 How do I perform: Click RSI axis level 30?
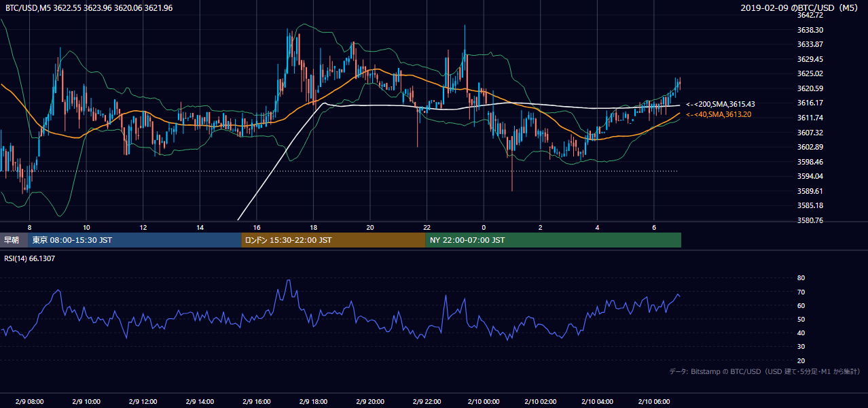coord(801,347)
